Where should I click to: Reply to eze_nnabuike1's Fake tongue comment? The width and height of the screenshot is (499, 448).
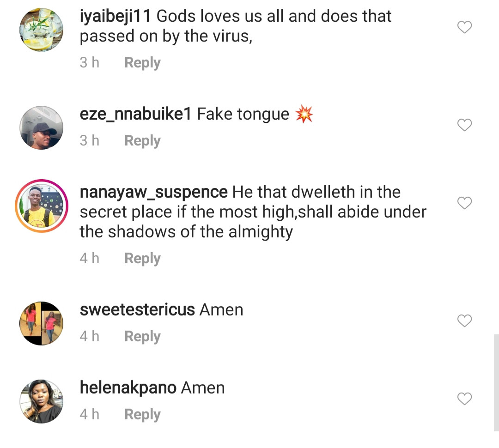point(142,141)
